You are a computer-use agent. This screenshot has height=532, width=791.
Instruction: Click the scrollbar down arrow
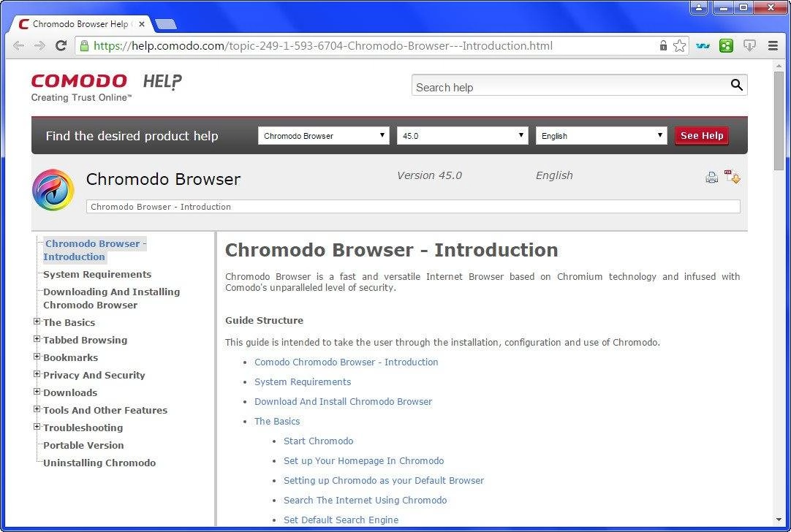click(779, 520)
